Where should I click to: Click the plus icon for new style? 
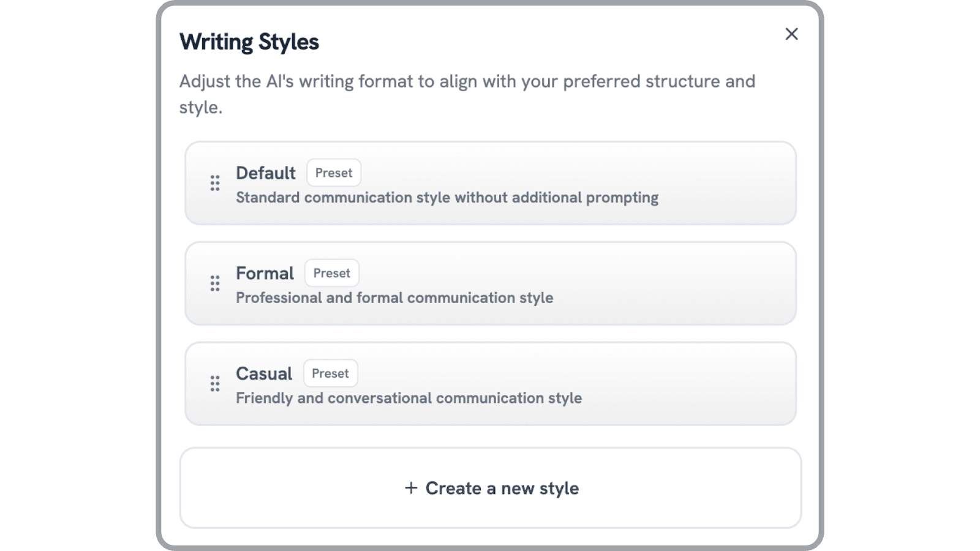coord(411,488)
